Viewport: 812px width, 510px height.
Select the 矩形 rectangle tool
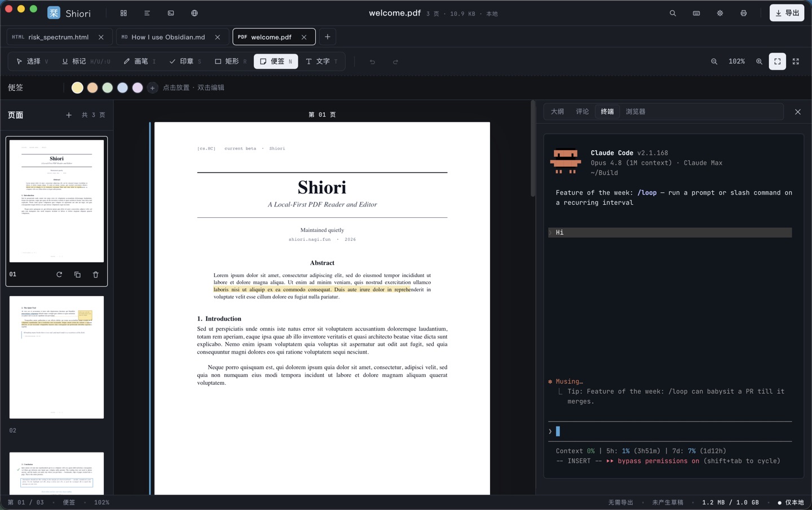coord(231,61)
